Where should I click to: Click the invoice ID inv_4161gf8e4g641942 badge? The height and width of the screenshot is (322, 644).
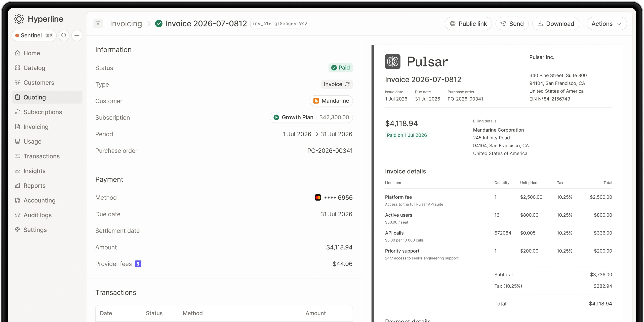280,24
